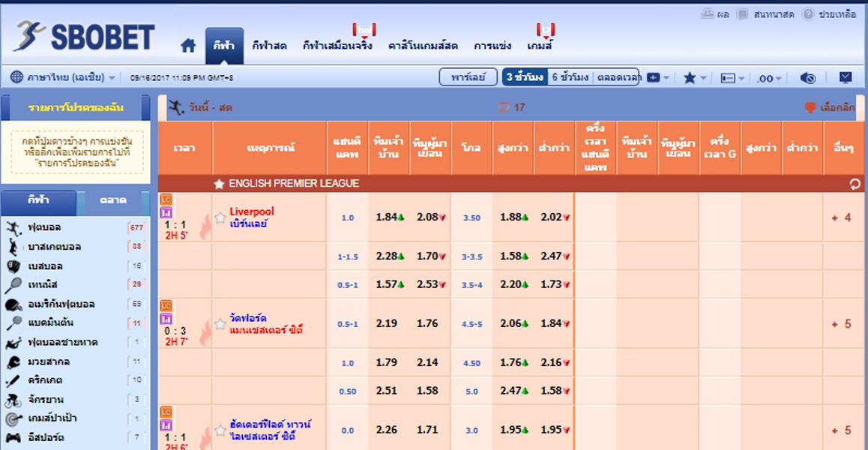Open the baseball glove icon in sidebar
This screenshot has width=868, height=450.
tap(13, 266)
